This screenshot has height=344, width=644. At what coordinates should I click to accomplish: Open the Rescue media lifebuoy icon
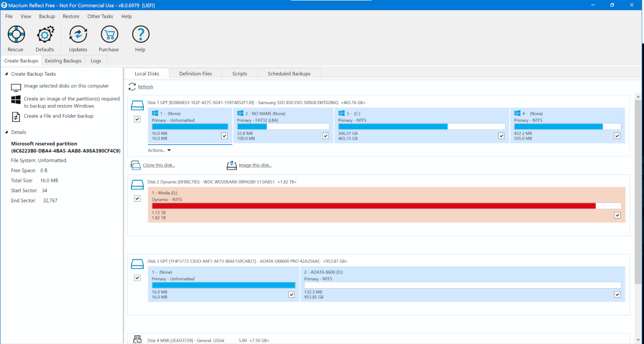click(16, 35)
